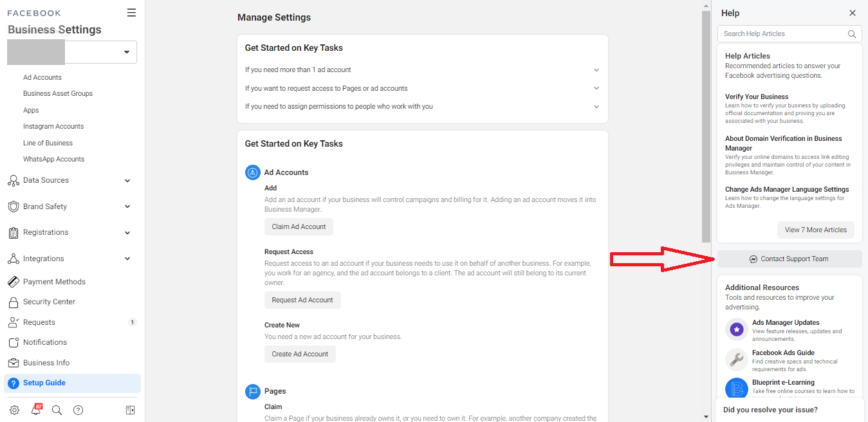Click the Claim Ad Account button

pos(299,226)
